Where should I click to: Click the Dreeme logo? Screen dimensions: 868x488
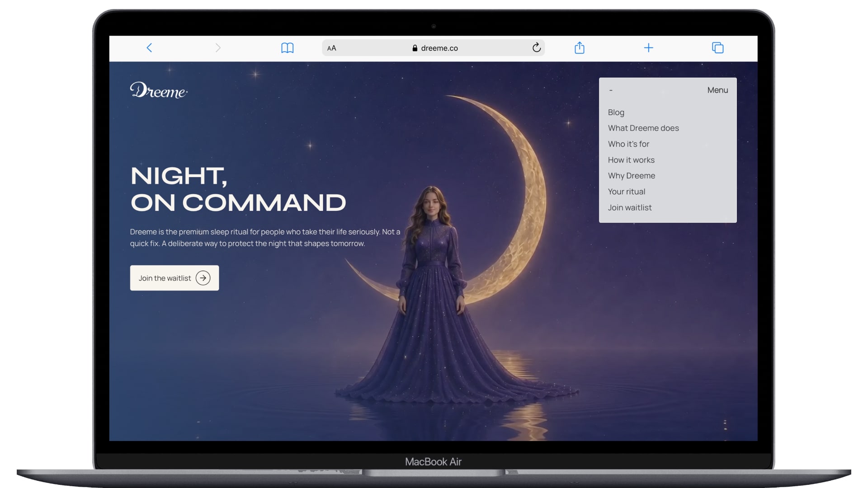[x=159, y=90]
